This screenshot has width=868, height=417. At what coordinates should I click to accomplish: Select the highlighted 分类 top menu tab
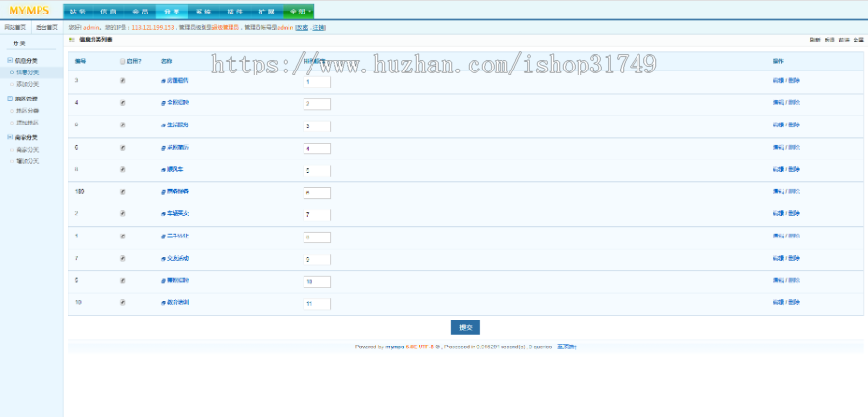pyautogui.click(x=173, y=12)
